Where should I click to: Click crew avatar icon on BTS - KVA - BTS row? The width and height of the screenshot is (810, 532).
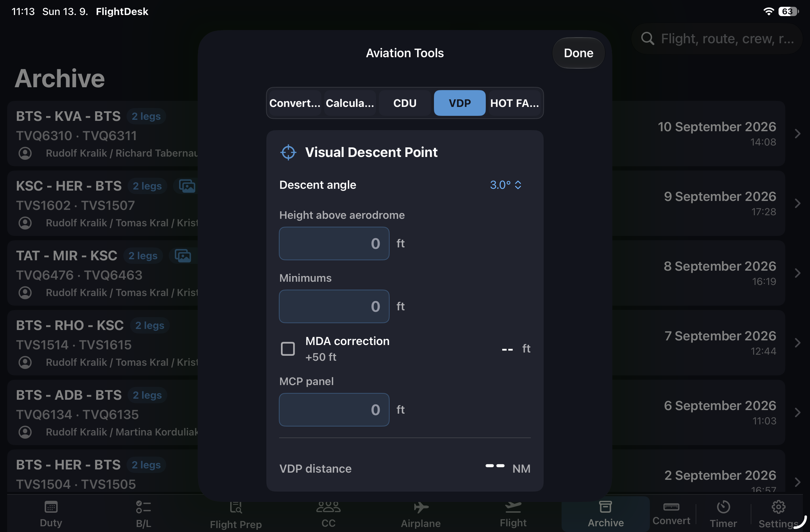coord(25,153)
